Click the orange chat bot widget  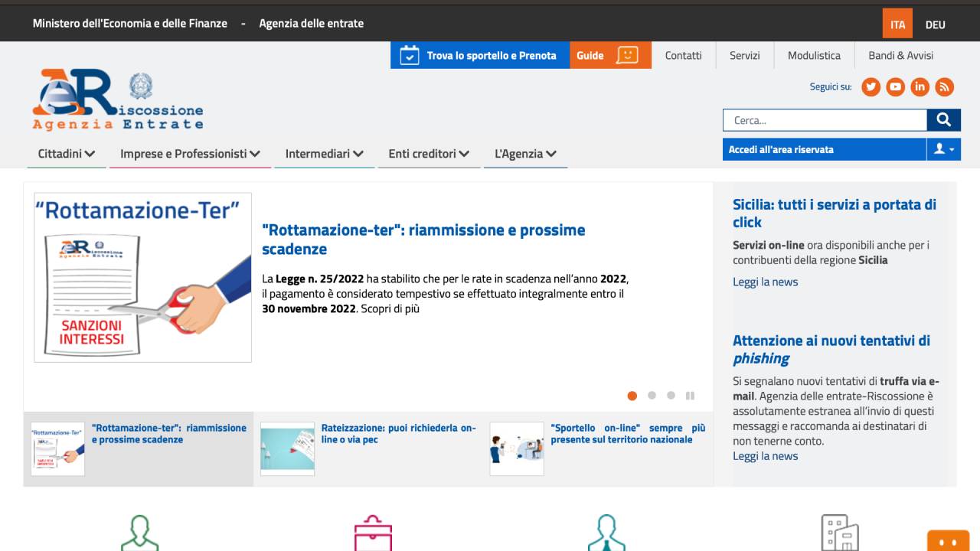pos(948,541)
